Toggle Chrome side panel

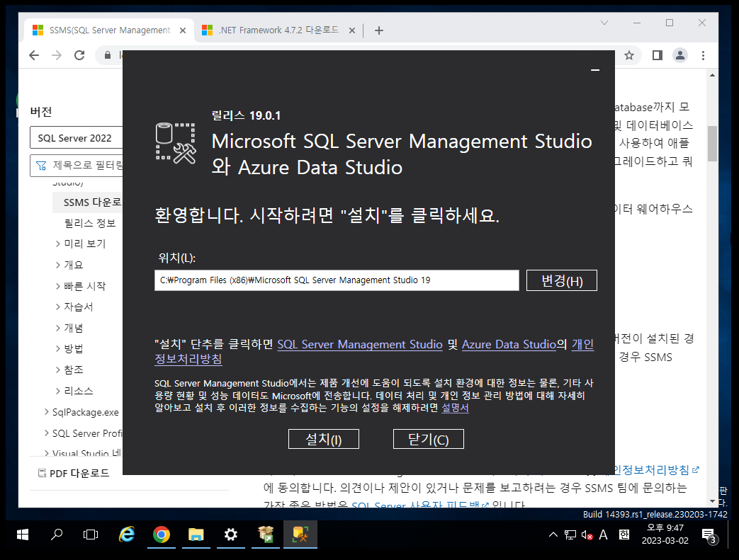(657, 56)
